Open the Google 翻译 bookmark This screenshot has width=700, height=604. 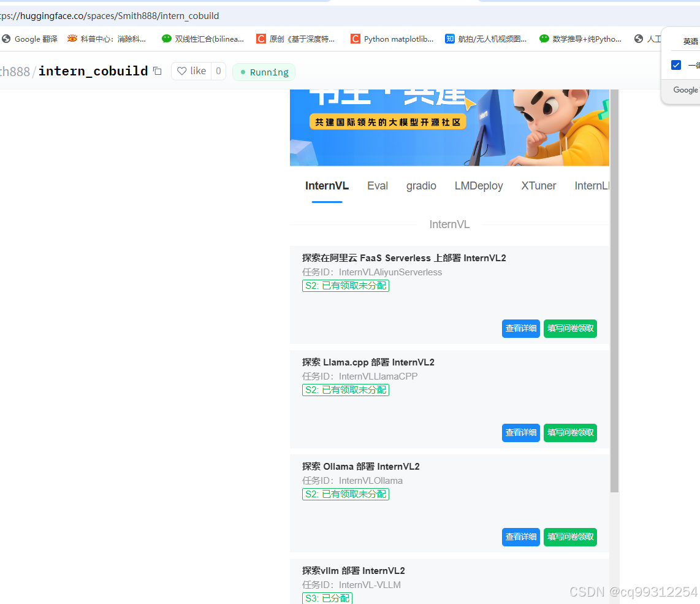point(30,39)
